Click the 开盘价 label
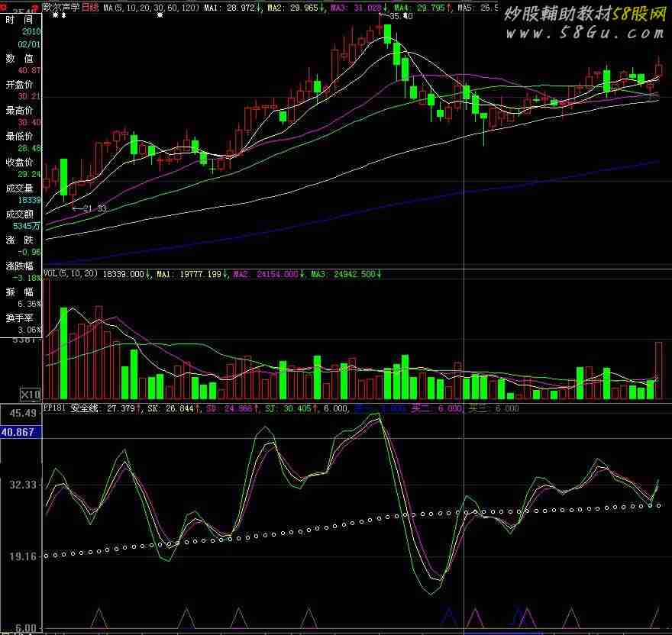 coord(19,85)
